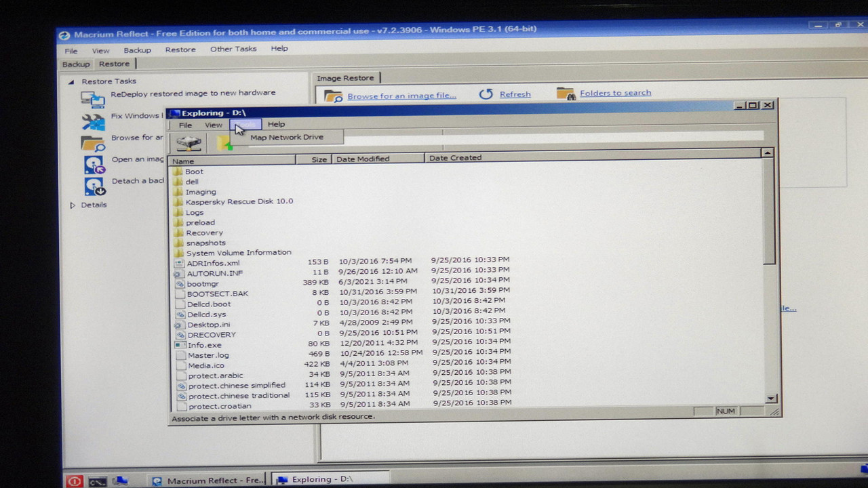868x488 pixels.
Task: Switch to the Backup tab
Action: 76,64
